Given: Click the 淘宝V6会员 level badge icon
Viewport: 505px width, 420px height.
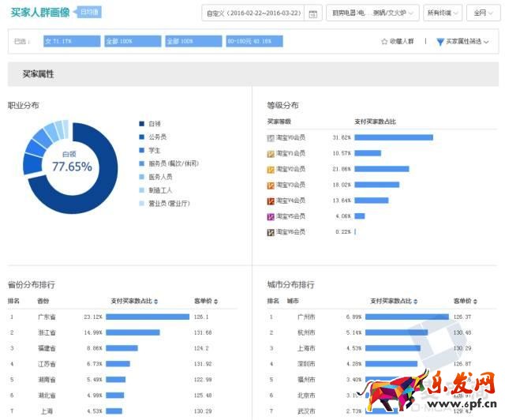Looking at the screenshot, I should (x=271, y=232).
